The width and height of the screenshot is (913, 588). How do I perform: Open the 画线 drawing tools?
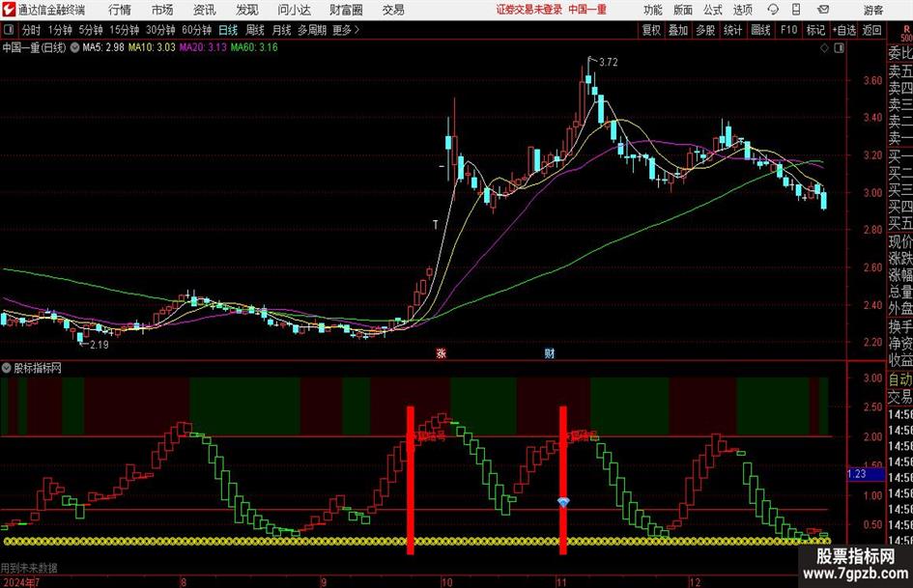[x=760, y=30]
